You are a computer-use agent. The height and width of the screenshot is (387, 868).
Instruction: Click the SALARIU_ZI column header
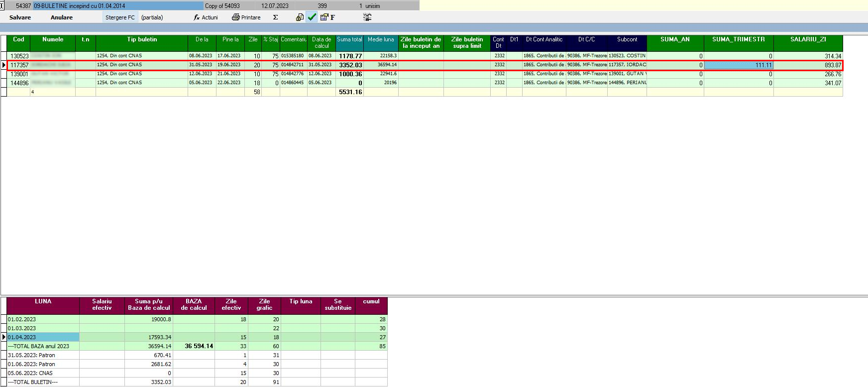[x=808, y=43]
